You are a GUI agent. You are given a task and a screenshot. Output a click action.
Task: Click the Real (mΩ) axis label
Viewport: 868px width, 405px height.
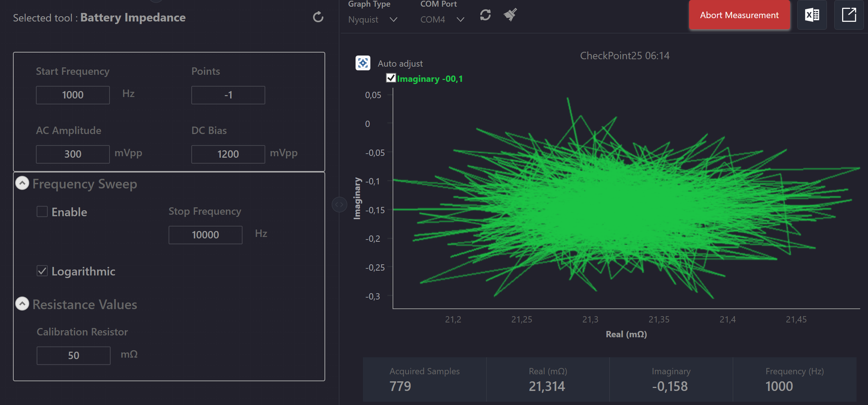[x=626, y=334]
